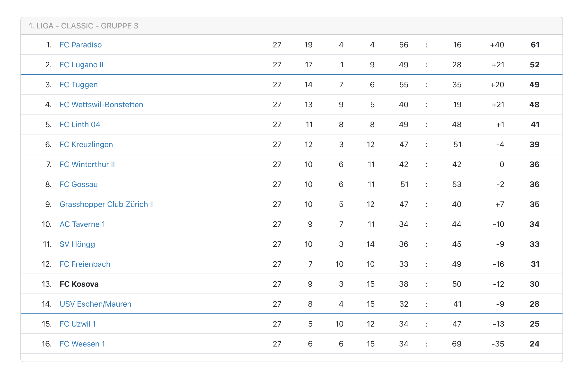Open the FC Lugano II team page
The image size is (588, 382).
(81, 65)
